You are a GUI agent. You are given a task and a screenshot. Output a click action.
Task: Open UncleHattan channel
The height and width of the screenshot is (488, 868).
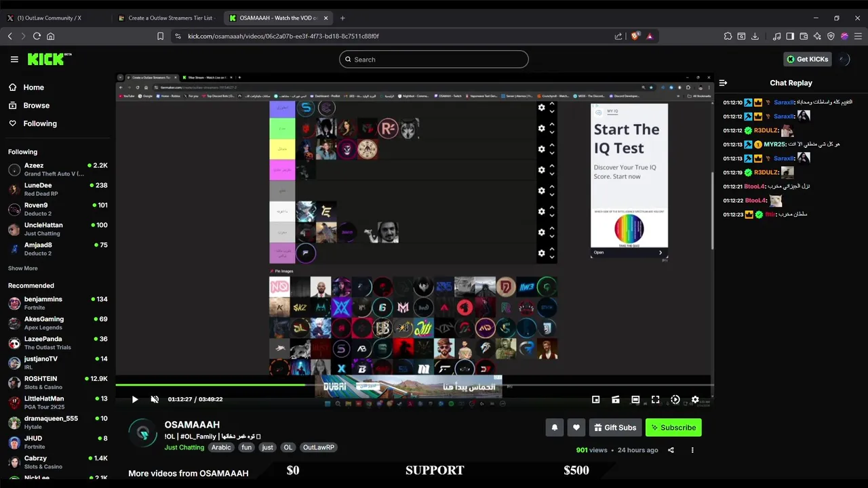click(58, 229)
